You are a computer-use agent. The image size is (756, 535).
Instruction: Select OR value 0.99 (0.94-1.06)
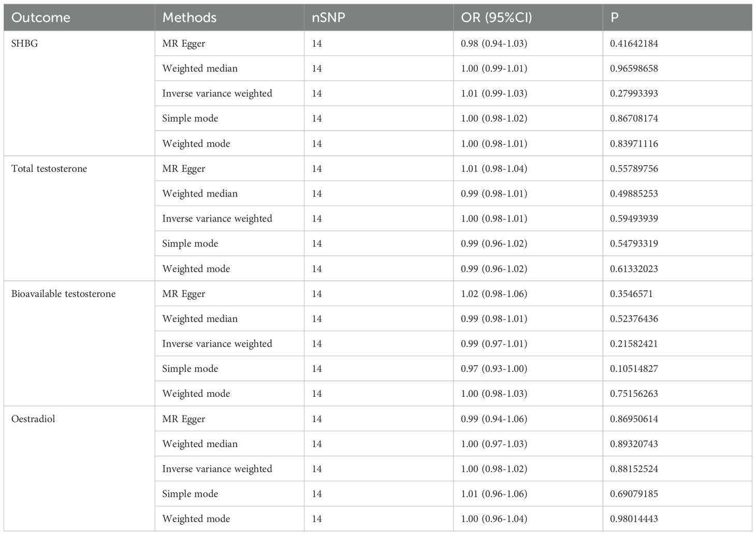point(494,419)
